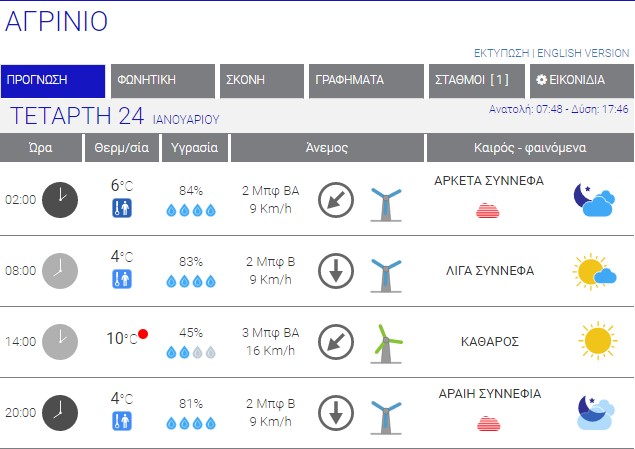Open the ΠΡΟΓΝΩΣΗ tab
The width and height of the screenshot is (635, 449).
point(54,81)
